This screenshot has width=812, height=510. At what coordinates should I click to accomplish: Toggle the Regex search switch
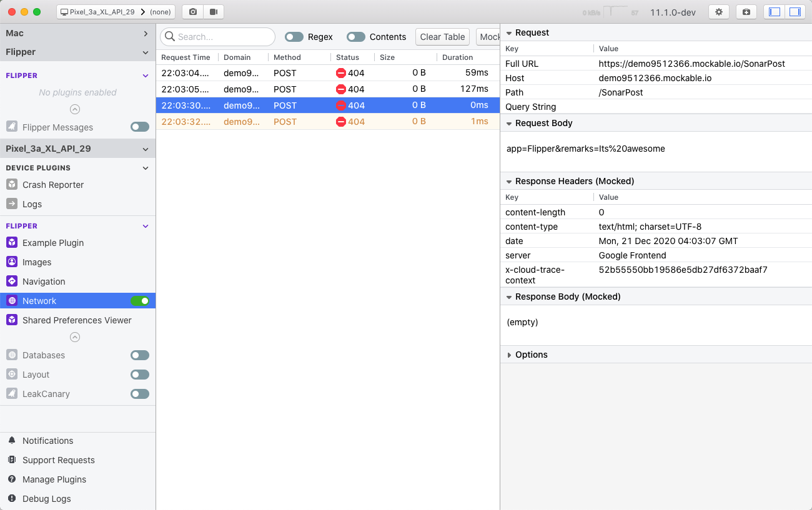click(x=294, y=37)
